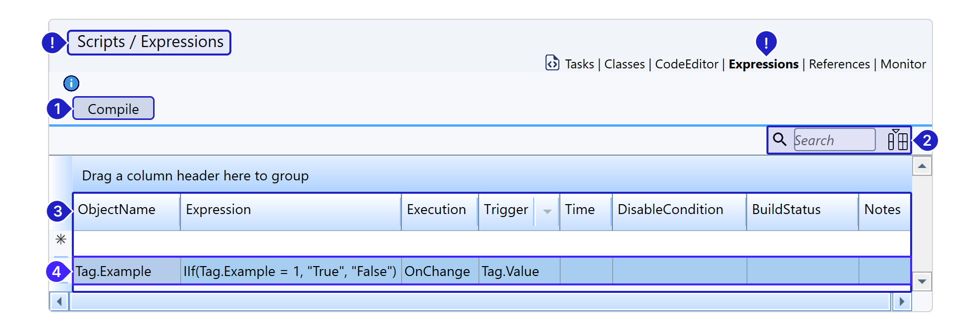Open the Classes tab
Viewport: 980px width, 331px height.
(x=624, y=64)
